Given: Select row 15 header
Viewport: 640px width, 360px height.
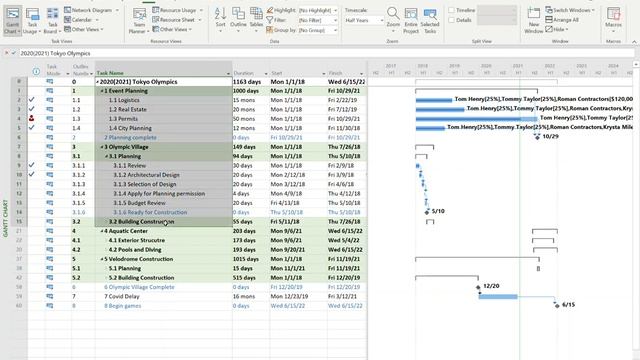Looking at the screenshot, I should 19,222.
